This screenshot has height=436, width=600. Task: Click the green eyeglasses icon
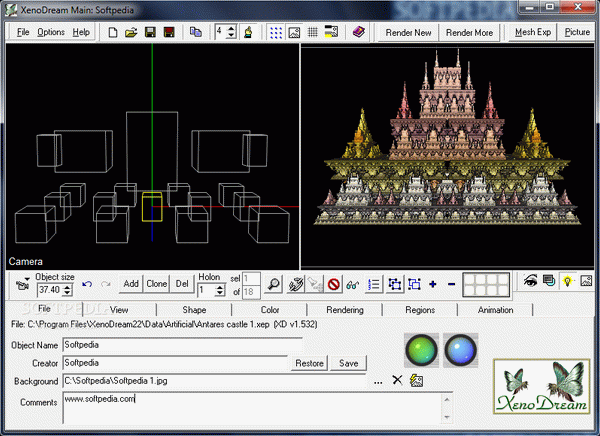[353, 284]
